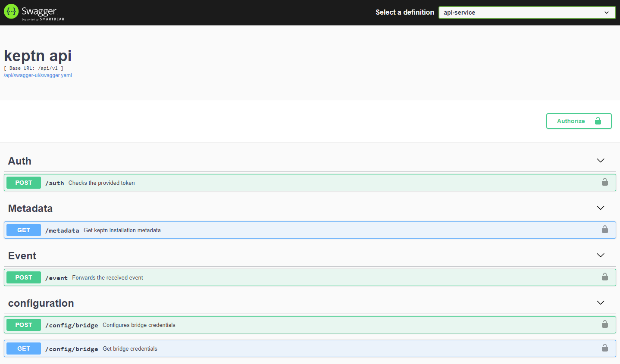Click the configuration section heading

(x=41, y=303)
